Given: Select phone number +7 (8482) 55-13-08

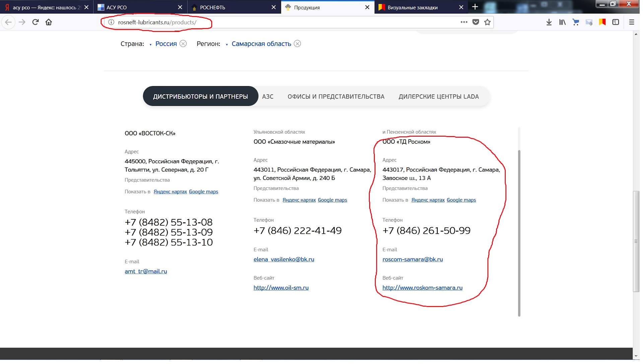Looking at the screenshot, I should [168, 222].
